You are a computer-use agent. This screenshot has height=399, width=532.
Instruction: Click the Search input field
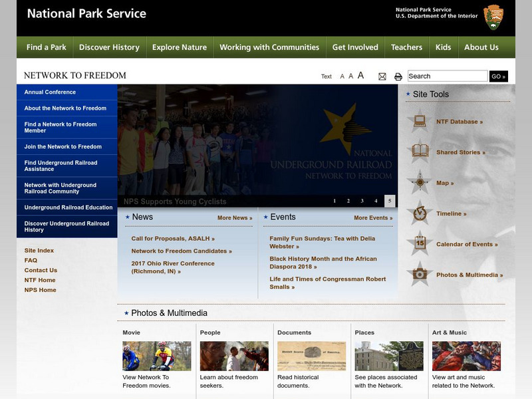pyautogui.click(x=448, y=76)
